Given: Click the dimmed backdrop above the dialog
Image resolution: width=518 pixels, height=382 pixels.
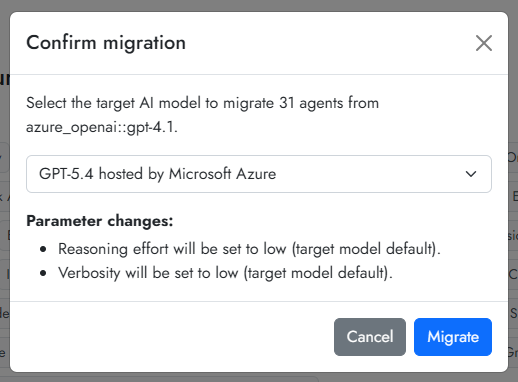Looking at the screenshot, I should click(x=259, y=5).
